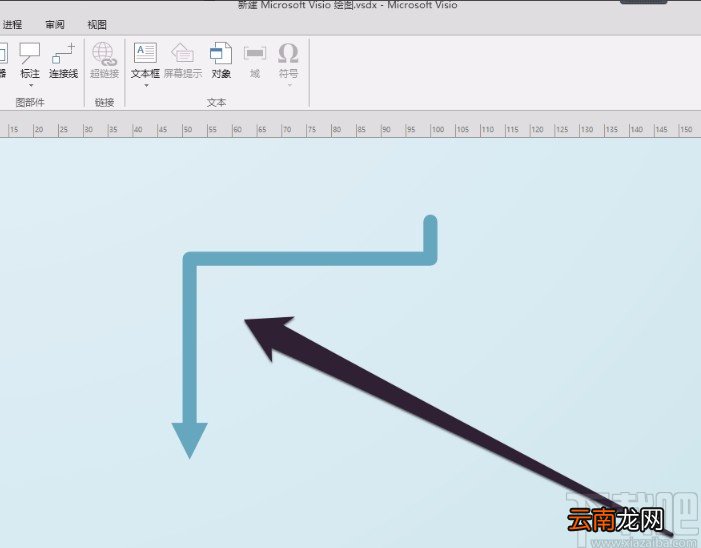701x548 pixels.
Task: Click the 超链接 hyperlink icon
Action: click(x=104, y=54)
